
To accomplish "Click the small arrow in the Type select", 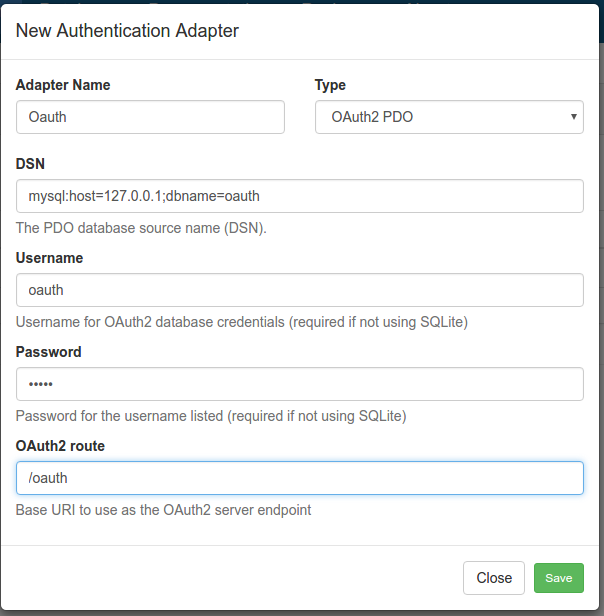I will (x=574, y=117).
